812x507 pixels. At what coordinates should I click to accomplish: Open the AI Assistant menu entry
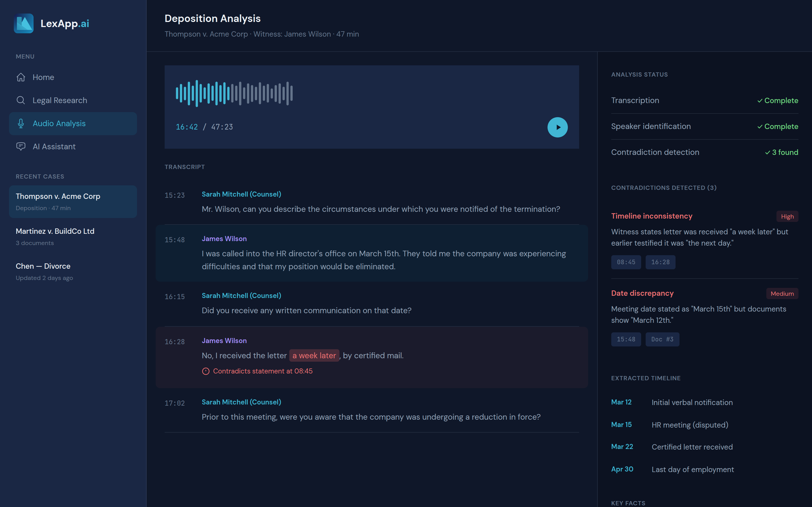(x=54, y=146)
